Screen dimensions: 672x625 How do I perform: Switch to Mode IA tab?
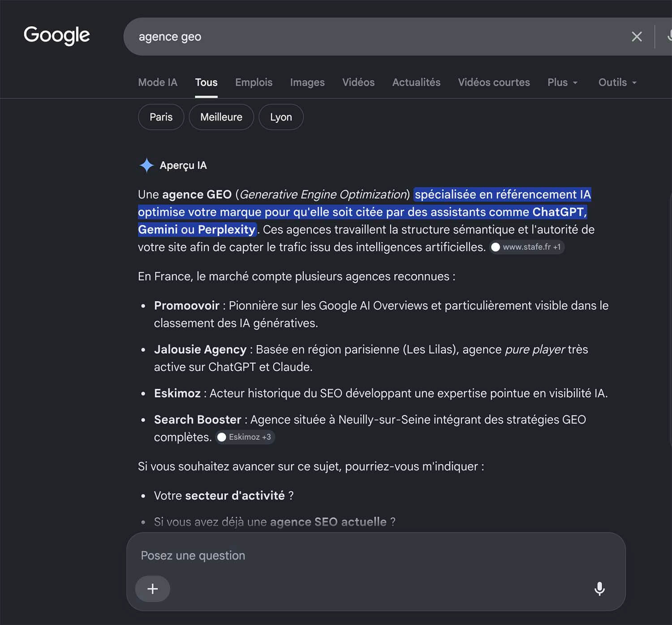click(158, 82)
